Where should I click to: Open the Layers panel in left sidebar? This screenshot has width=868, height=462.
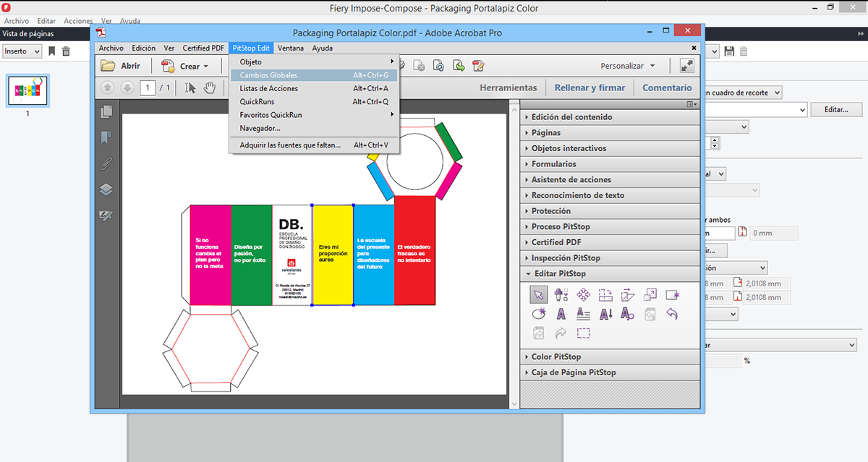tap(106, 189)
